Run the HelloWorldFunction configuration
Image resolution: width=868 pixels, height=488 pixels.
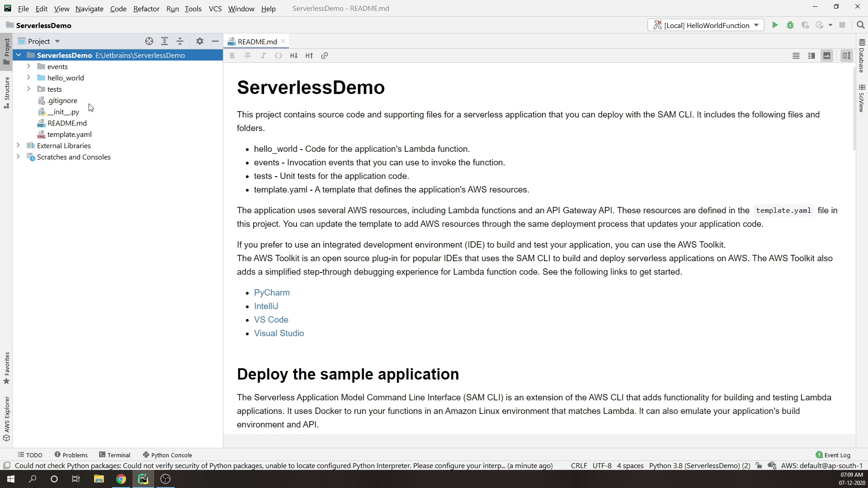(x=775, y=25)
